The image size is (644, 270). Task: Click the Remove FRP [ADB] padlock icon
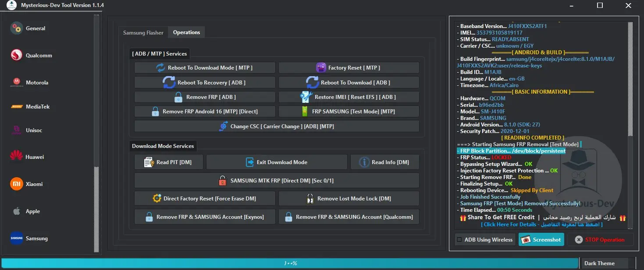[x=178, y=97]
